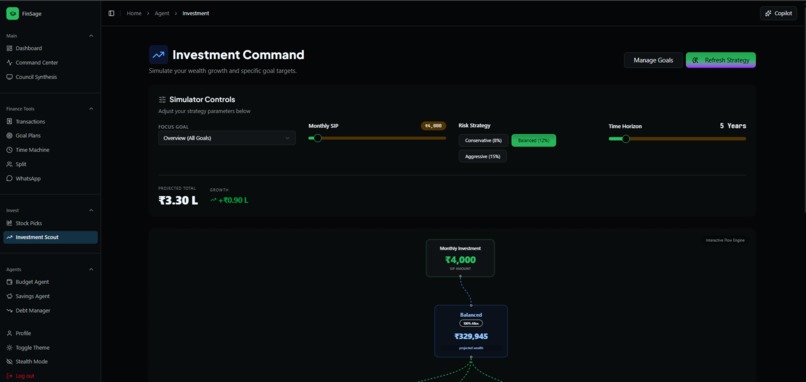This screenshot has height=382, width=806.
Task: Collapse the Agents sidebar section
Action: click(91, 269)
